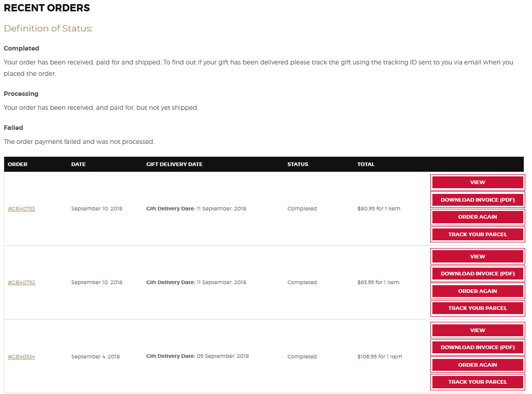
Task: Download invoice PDF for order #CB40753
Action: pos(477,200)
